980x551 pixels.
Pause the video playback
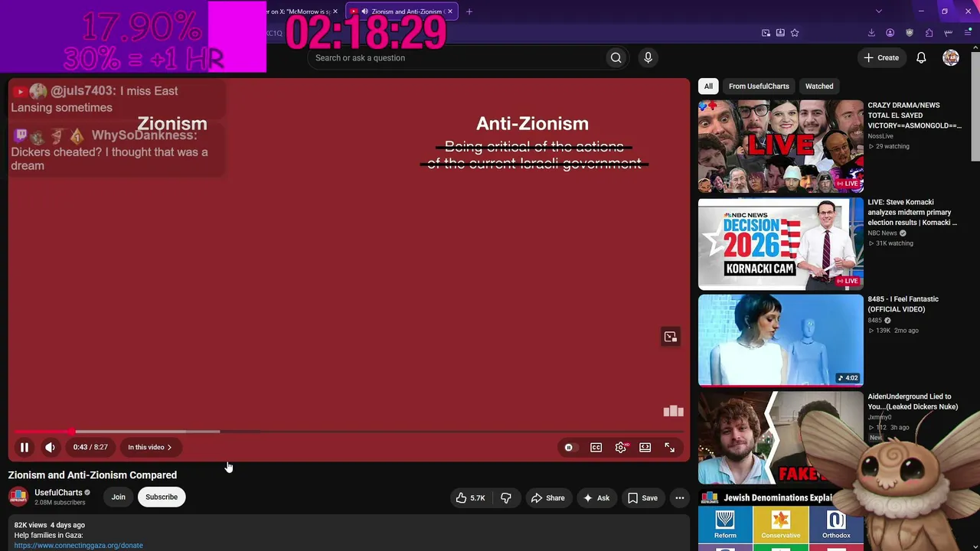point(24,447)
